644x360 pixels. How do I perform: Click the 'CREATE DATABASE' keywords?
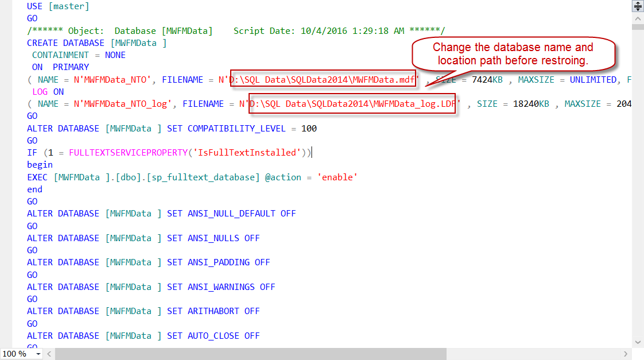tap(65, 43)
